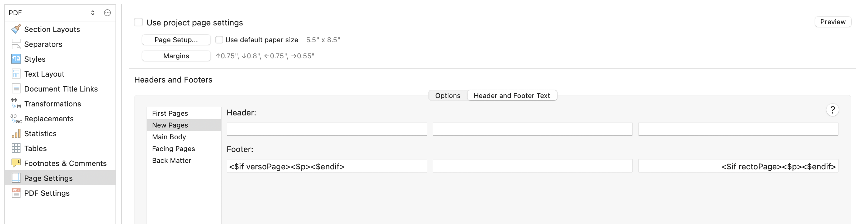
Task: Open the ellipsis actions menu beside PDF
Action: coord(107,13)
